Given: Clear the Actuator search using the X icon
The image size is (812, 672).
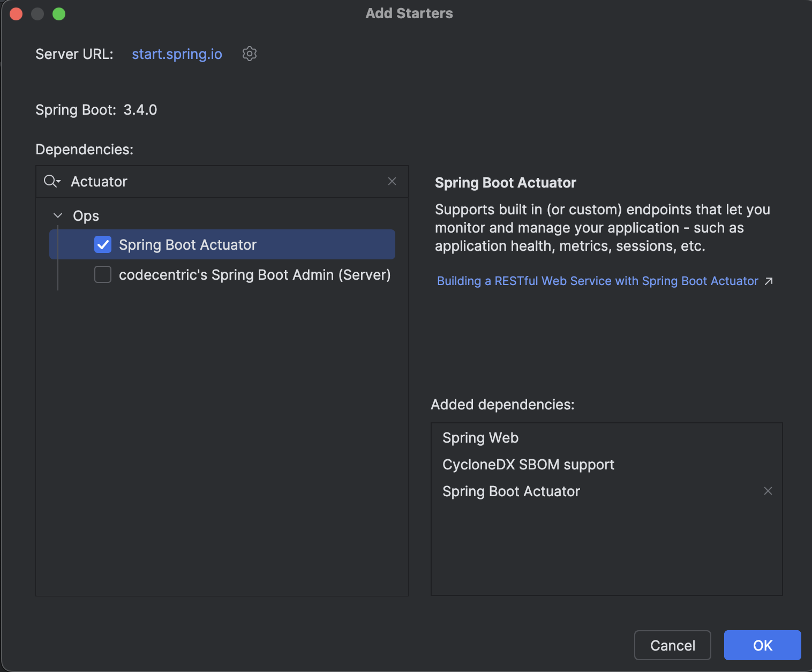Looking at the screenshot, I should coord(392,181).
